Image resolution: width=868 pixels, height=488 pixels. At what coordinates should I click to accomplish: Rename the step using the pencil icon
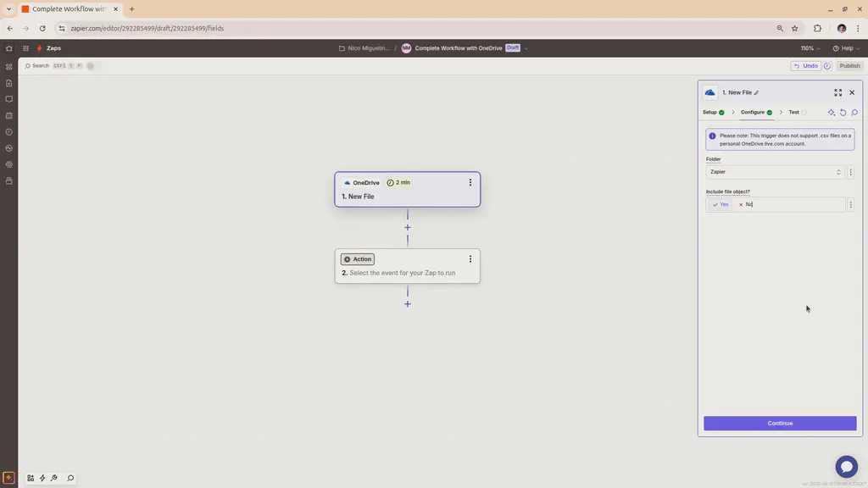point(756,92)
